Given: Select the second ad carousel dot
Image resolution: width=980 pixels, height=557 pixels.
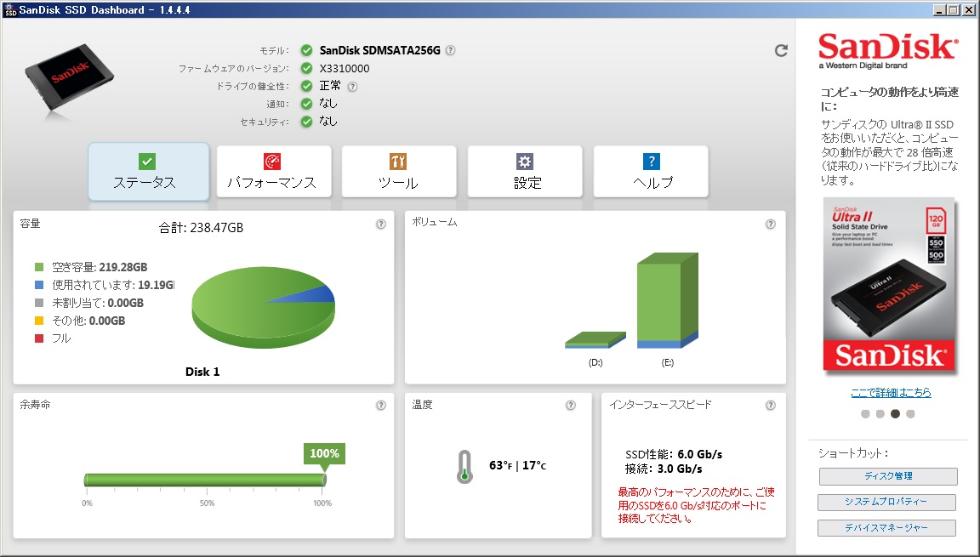Looking at the screenshot, I should (x=880, y=414).
